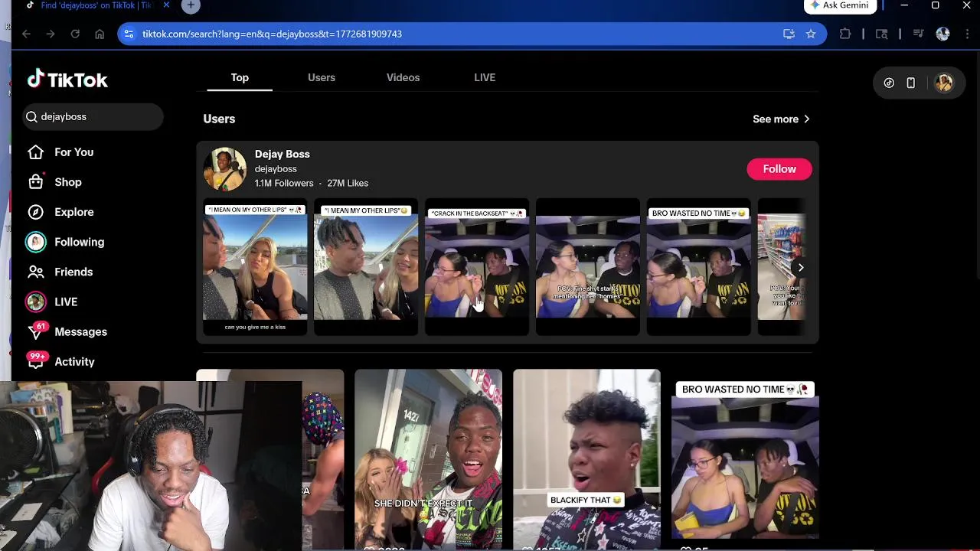
Task: Click the search magnifier icon in sidebar
Action: pyautogui.click(x=31, y=116)
